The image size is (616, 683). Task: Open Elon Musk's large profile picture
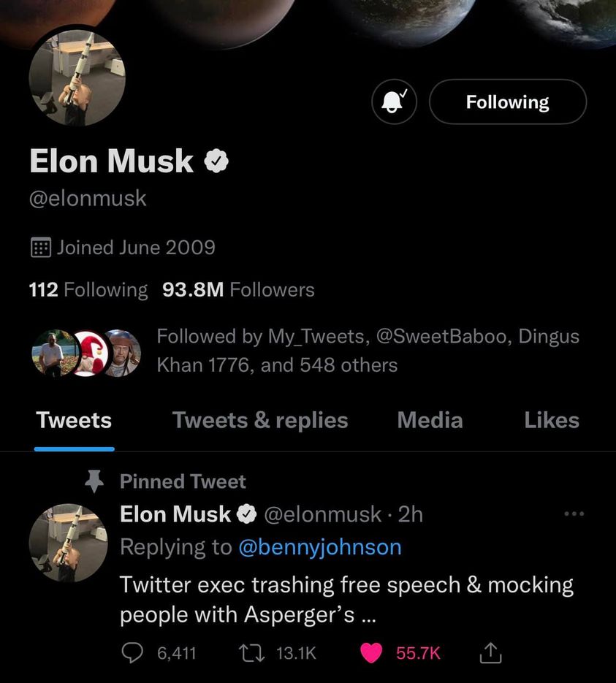pyautogui.click(x=77, y=77)
